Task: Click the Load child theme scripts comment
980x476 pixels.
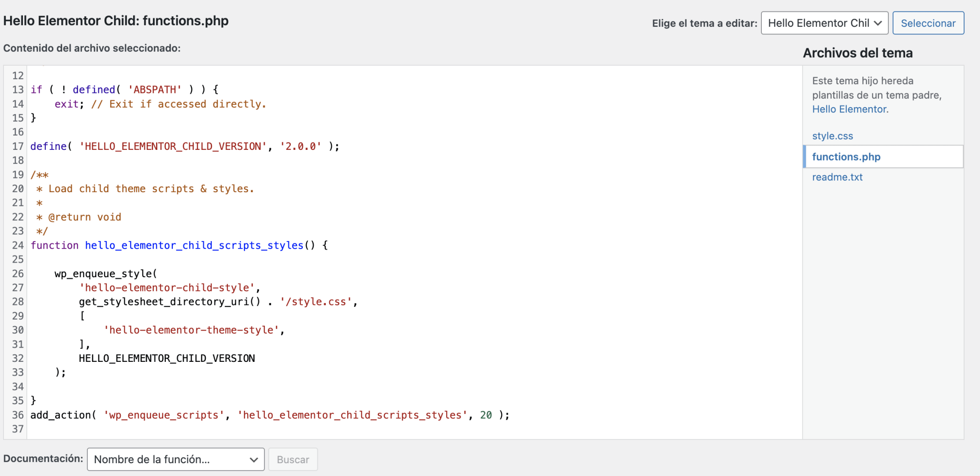Action: point(145,189)
